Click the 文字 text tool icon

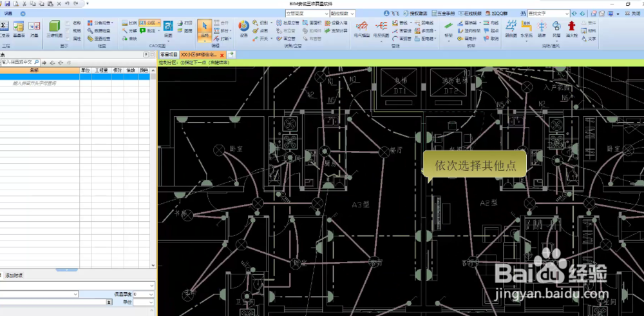tap(589, 39)
